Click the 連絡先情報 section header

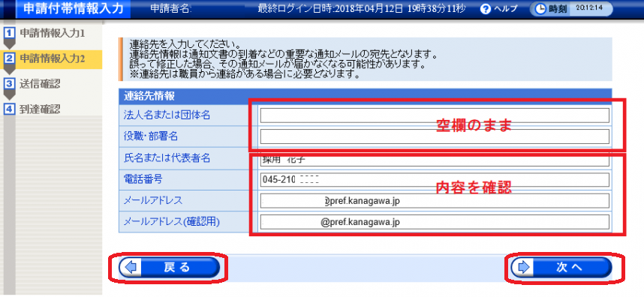pos(365,96)
